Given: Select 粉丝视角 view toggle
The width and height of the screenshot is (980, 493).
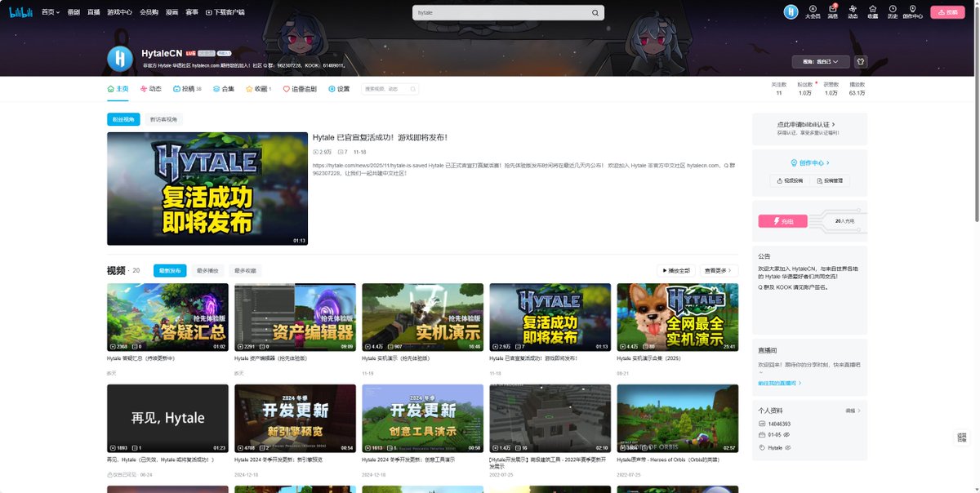Looking at the screenshot, I should [x=123, y=119].
